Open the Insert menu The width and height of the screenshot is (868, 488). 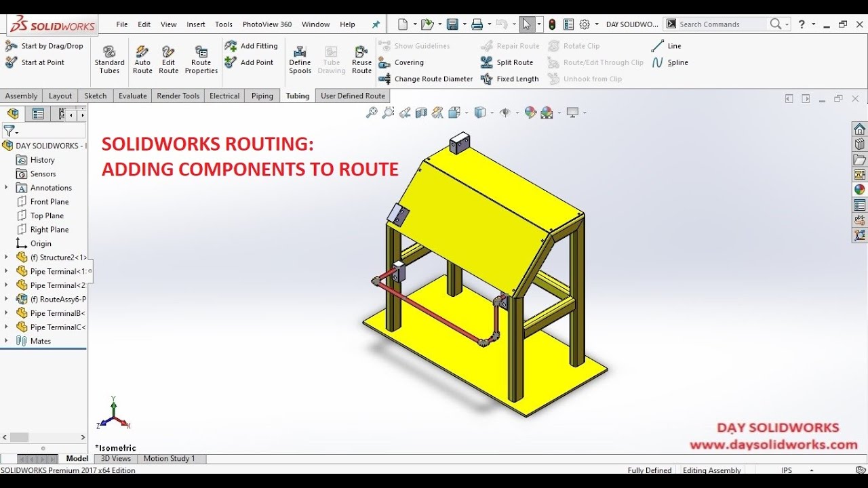[x=196, y=24]
